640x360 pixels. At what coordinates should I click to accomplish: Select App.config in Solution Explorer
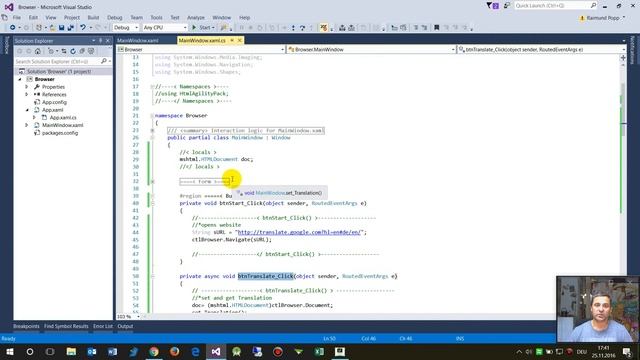54,102
